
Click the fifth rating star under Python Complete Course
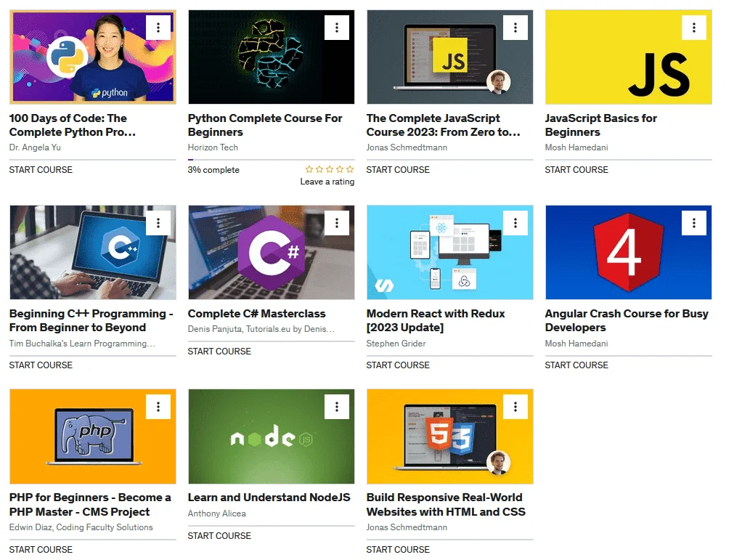(350, 169)
